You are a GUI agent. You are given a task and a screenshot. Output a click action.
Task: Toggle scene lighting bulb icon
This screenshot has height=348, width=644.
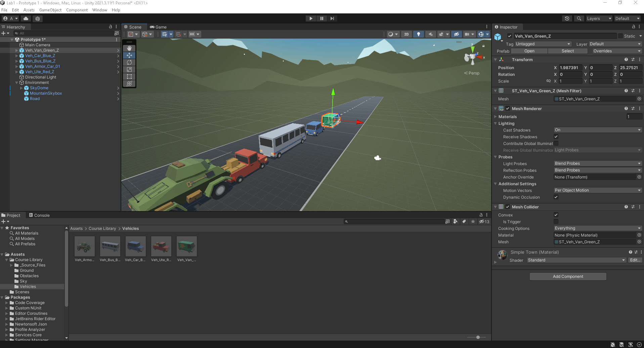418,34
